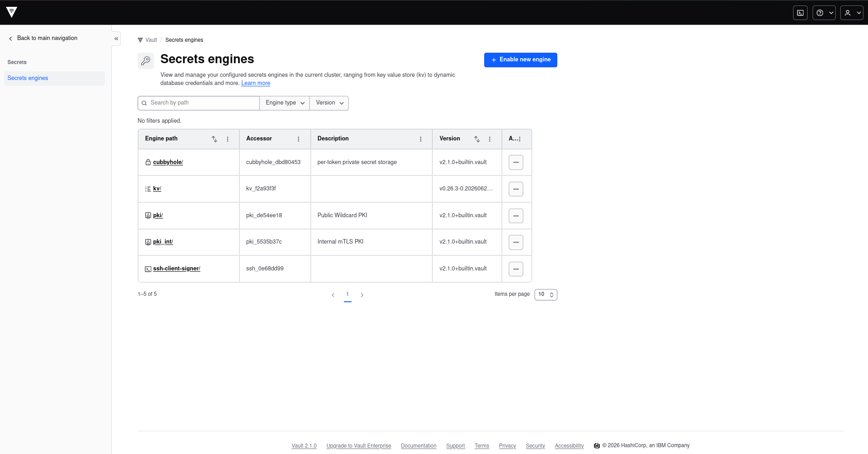Open the user account menu
The image size is (868, 454).
[852, 13]
